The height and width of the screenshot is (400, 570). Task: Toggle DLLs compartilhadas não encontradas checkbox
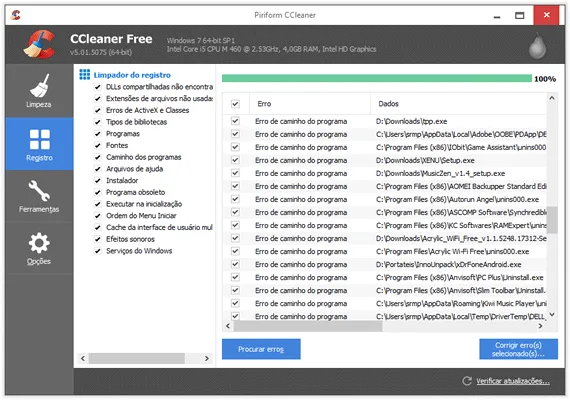[97, 87]
